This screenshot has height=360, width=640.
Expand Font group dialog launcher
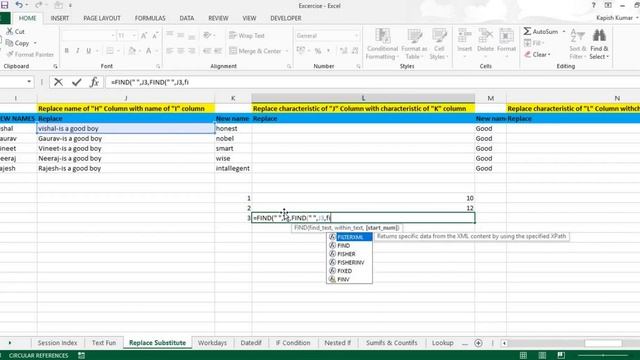158,66
